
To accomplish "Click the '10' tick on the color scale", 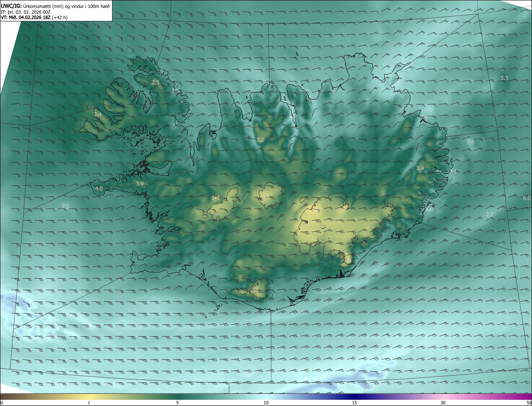I will 266,403.
